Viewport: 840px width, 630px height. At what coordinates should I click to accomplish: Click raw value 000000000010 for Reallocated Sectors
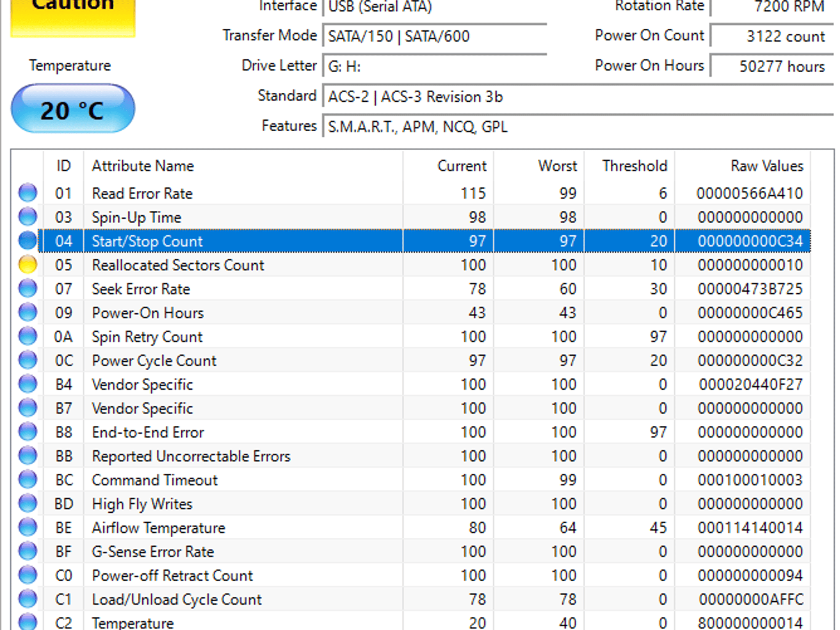(x=750, y=265)
